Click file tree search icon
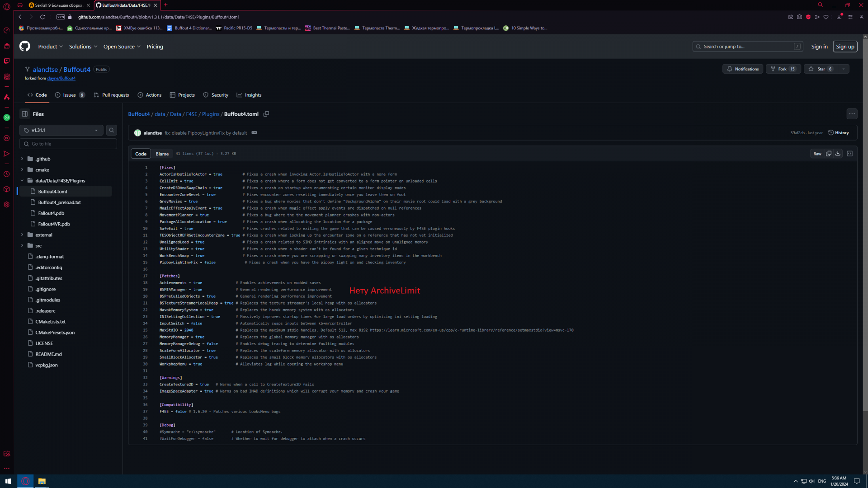868x488 pixels. point(111,130)
